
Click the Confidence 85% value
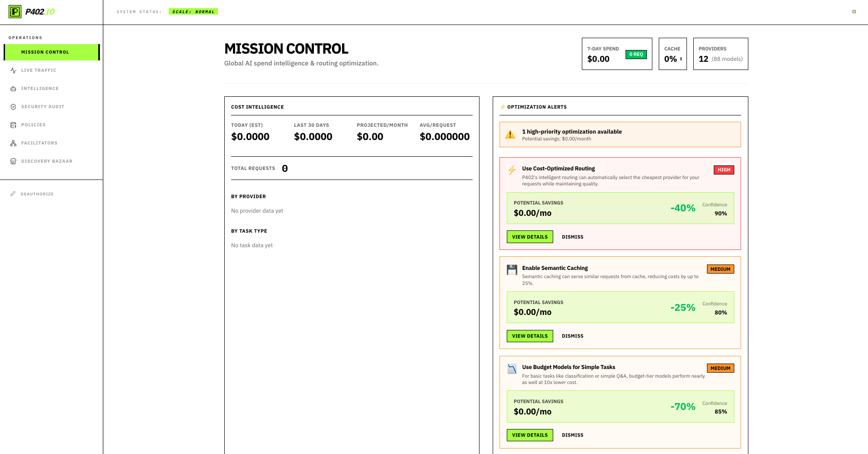[x=721, y=412]
